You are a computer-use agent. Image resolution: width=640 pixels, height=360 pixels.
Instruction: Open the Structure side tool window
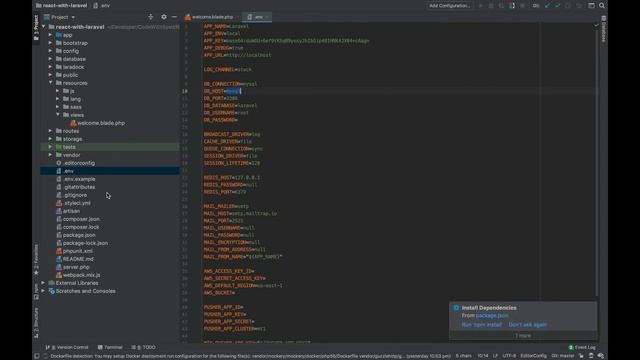point(36,323)
